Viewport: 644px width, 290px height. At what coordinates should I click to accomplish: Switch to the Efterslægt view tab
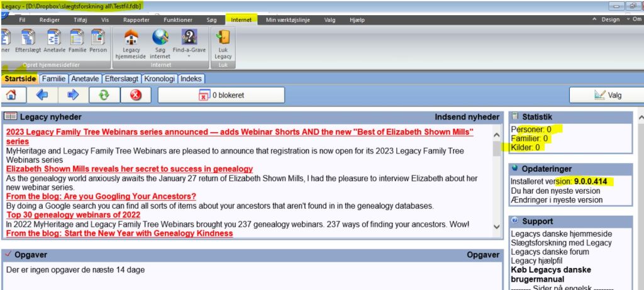point(122,79)
